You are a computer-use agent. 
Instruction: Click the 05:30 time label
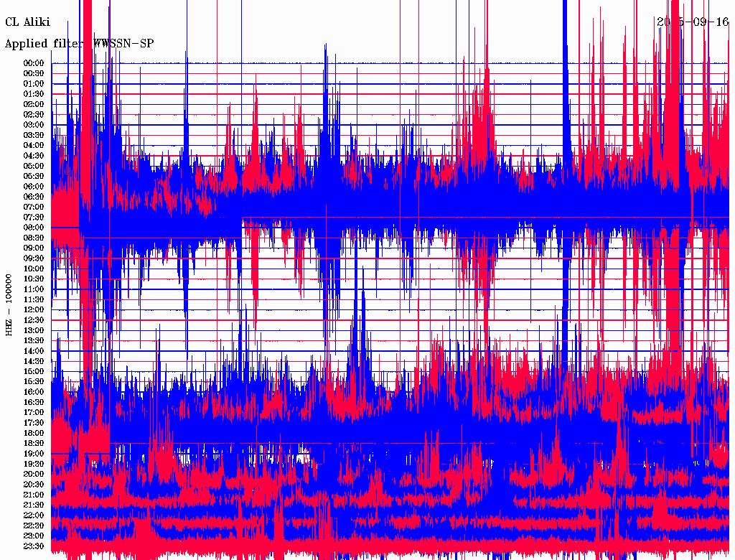tap(34, 177)
